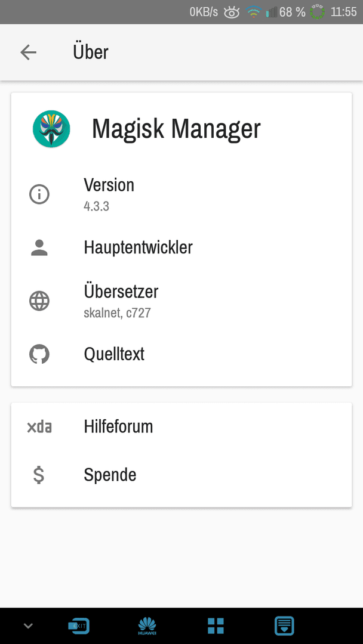
Task: Go back using the arrow icon
Action: click(x=29, y=52)
